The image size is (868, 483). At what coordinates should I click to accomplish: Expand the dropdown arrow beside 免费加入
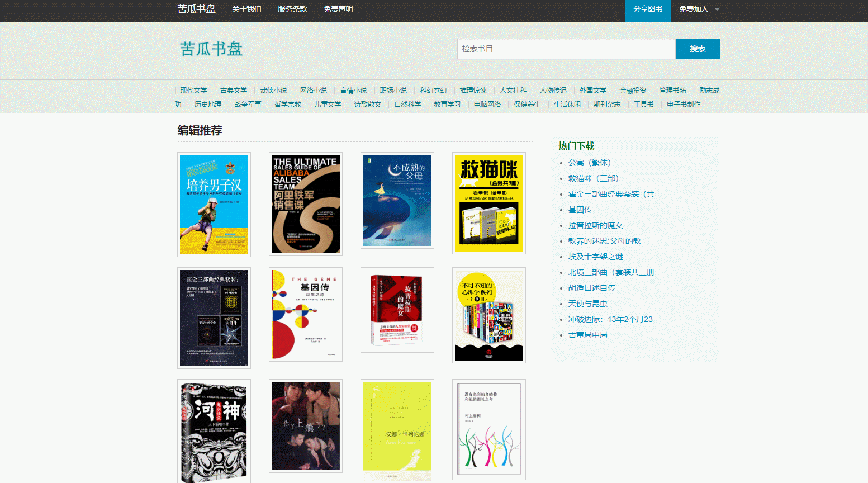click(x=717, y=10)
